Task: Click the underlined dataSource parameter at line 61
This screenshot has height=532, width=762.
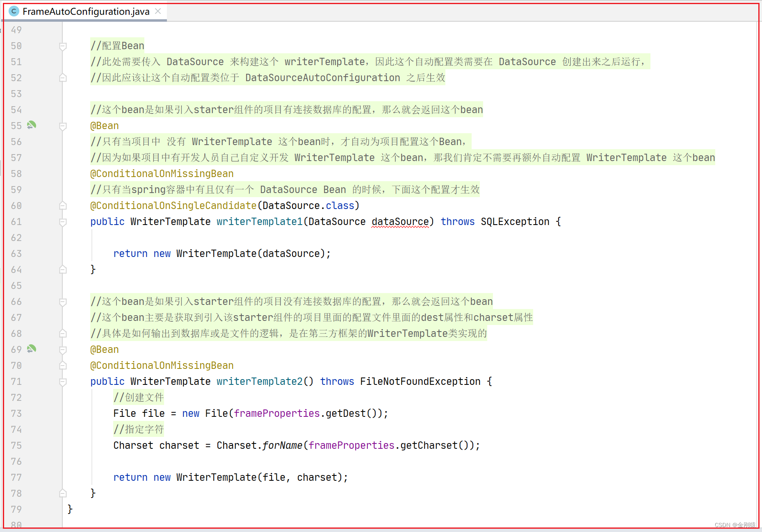Action: click(x=400, y=222)
